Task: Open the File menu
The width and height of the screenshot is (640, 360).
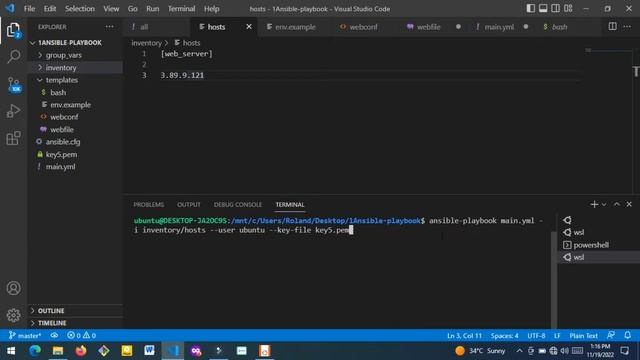Action: click(x=29, y=9)
